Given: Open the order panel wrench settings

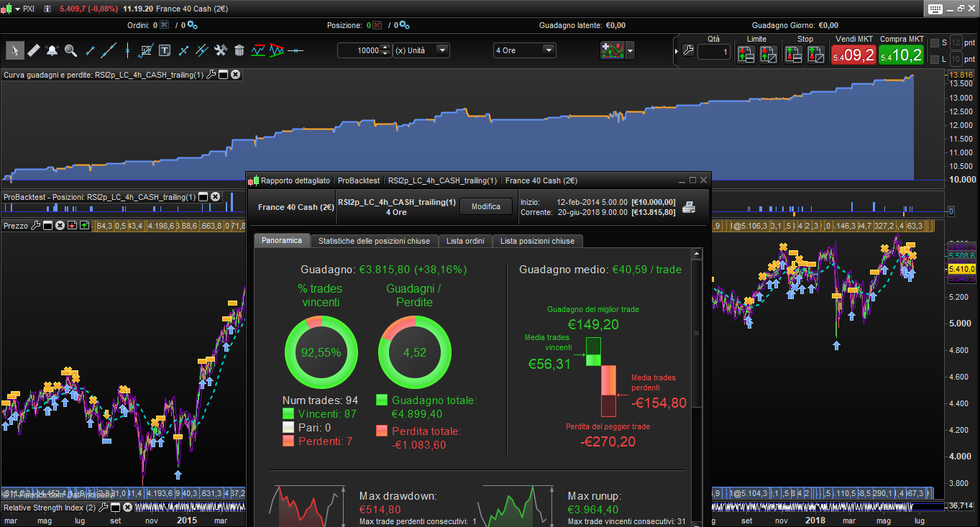Looking at the screenshot, I should 688,51.
